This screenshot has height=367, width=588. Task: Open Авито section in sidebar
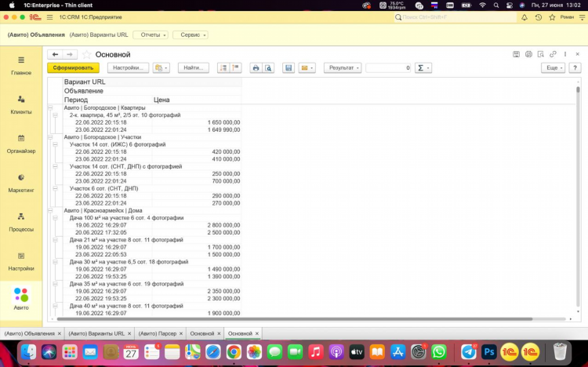click(x=21, y=299)
